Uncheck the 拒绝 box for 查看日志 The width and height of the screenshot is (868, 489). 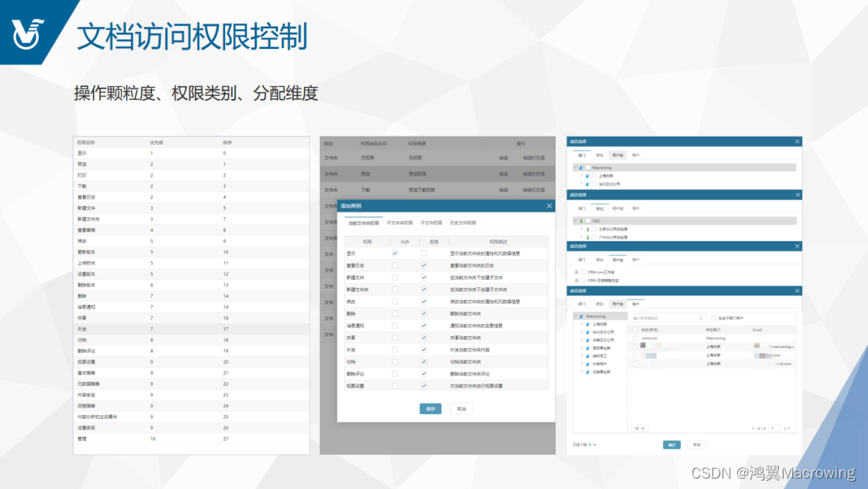tap(424, 266)
